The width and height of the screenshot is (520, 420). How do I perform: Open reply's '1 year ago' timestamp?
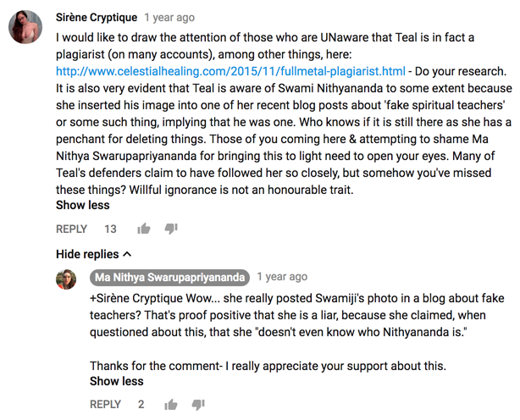282,277
